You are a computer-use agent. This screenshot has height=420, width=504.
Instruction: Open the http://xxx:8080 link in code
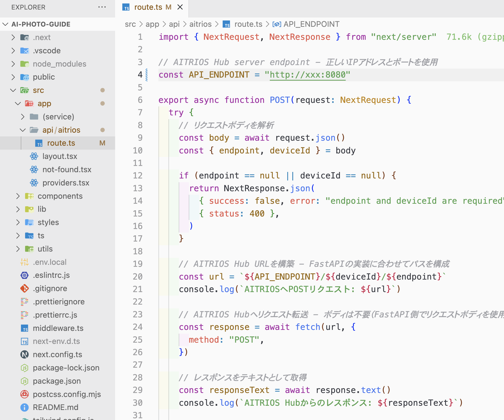[307, 75]
